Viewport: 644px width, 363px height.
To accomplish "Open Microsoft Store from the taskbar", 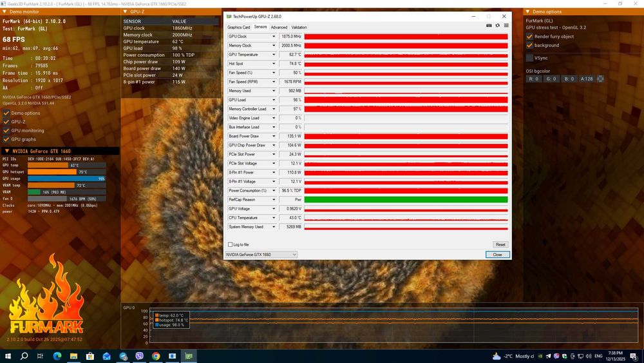I will 90,356.
